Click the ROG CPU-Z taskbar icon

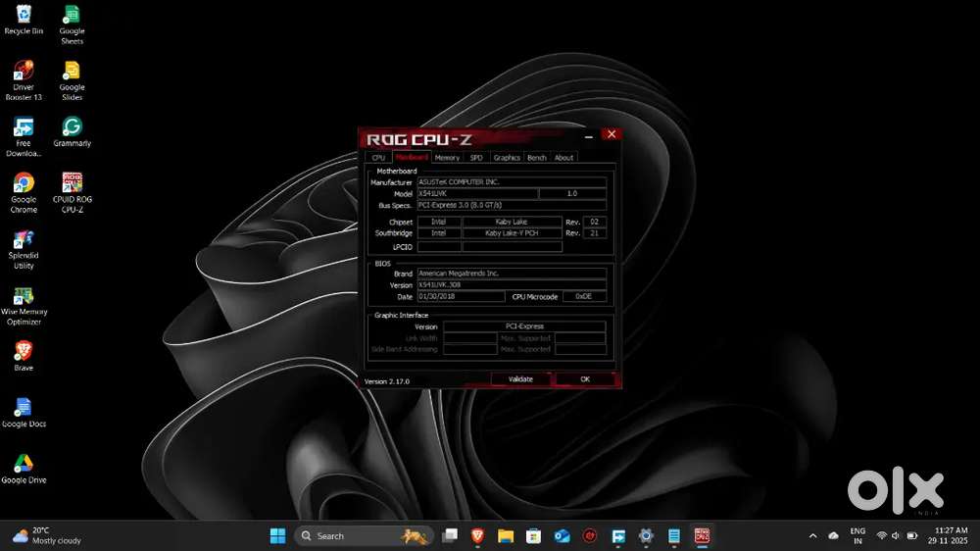tap(702, 536)
